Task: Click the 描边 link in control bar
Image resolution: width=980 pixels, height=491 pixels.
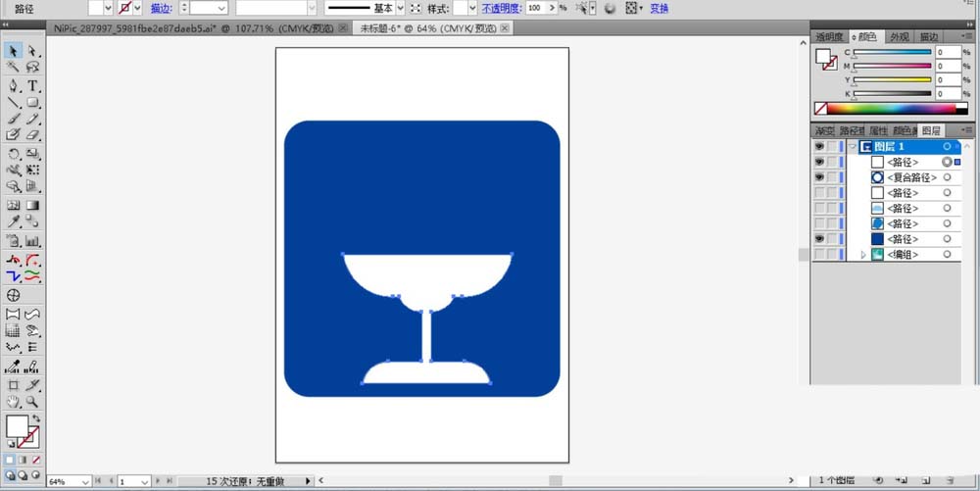Action: 161,8
